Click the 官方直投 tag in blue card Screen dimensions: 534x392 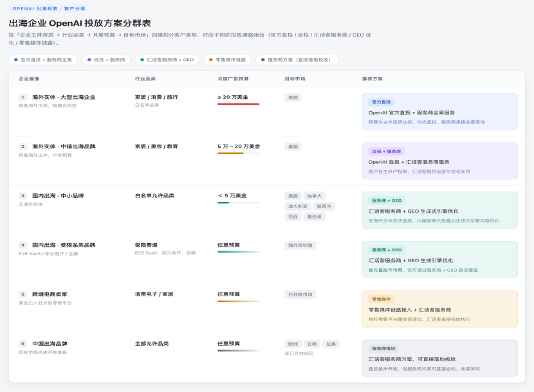[381, 102]
